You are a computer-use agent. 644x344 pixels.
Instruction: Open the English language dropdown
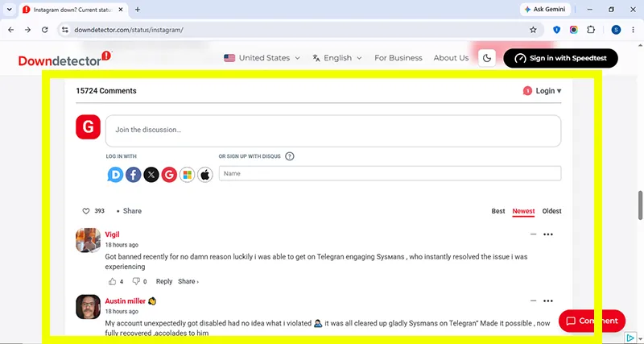337,58
